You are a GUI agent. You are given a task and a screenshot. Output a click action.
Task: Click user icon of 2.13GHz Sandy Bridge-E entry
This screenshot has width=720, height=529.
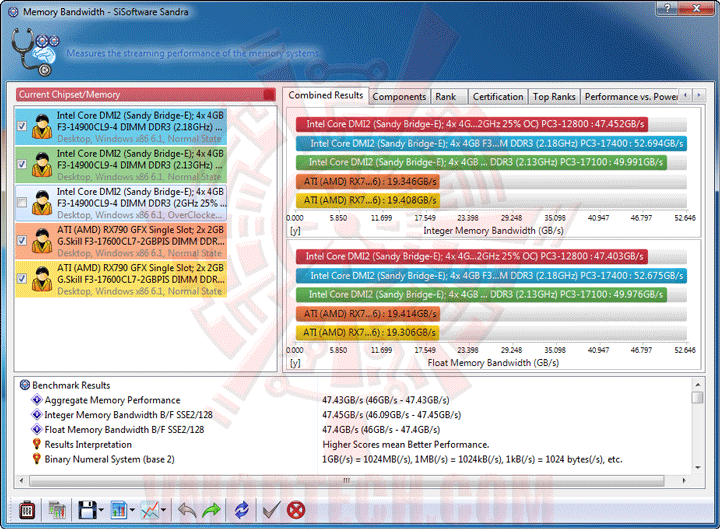(42, 165)
